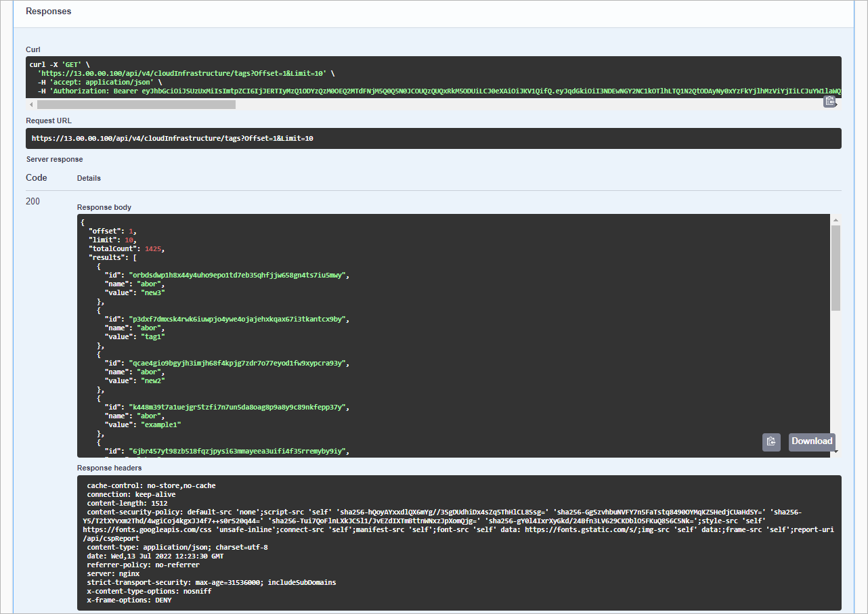Click the content-length: 1512 header
Image resolution: width=868 pixels, height=614 pixels.
127,503
